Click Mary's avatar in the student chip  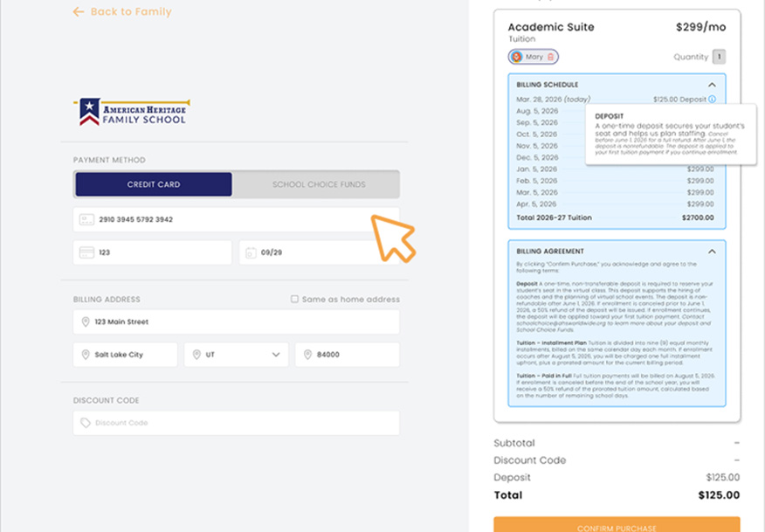[517, 57]
